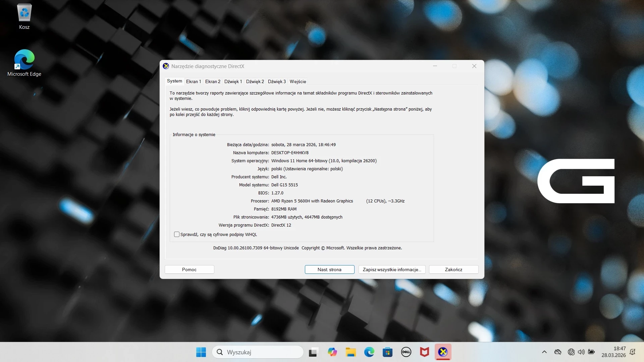Open the Wejście tab
The height and width of the screenshot is (362, 644).
pos(298,81)
